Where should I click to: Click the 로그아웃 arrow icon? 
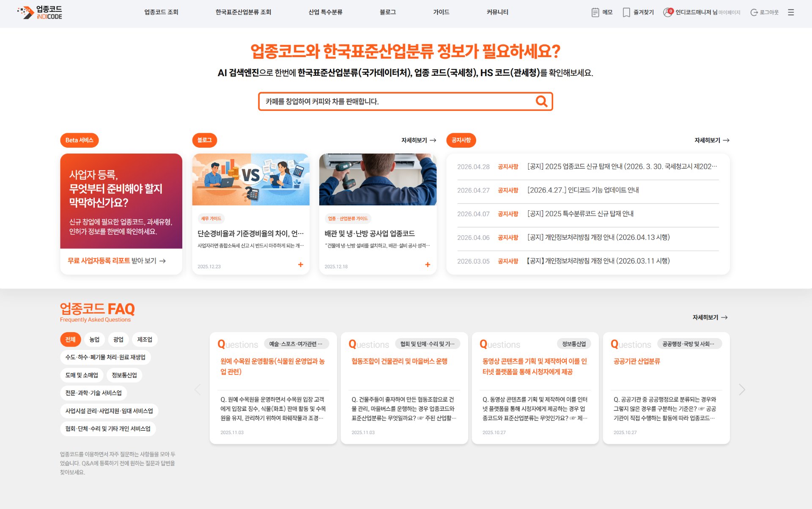(755, 12)
